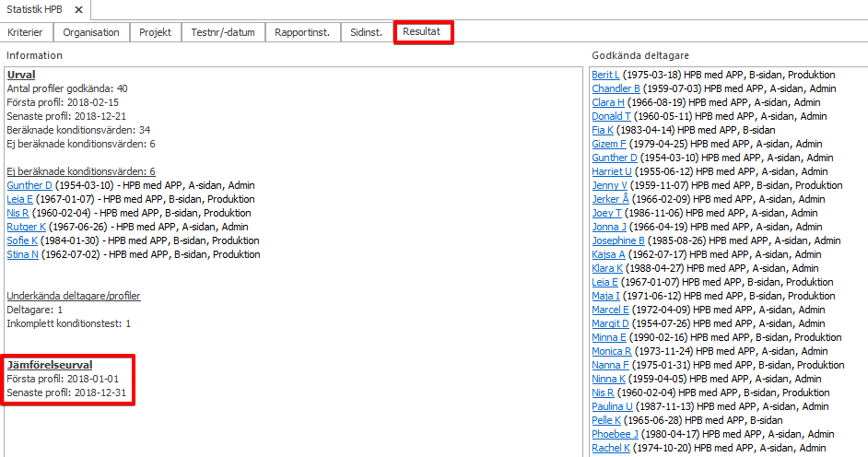The width and height of the screenshot is (868, 457).
Task: Open the Organisation tab
Action: click(91, 32)
